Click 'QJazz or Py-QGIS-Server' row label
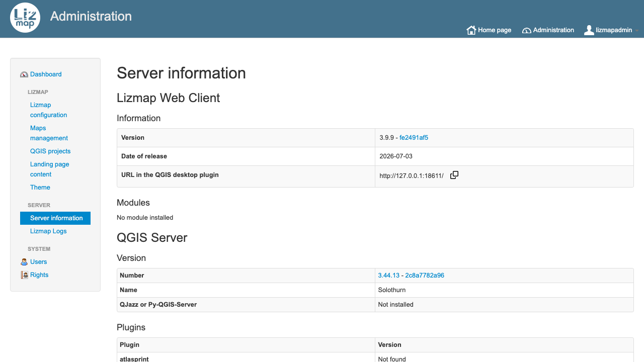Screen dimensions: 644x362 [158, 305]
